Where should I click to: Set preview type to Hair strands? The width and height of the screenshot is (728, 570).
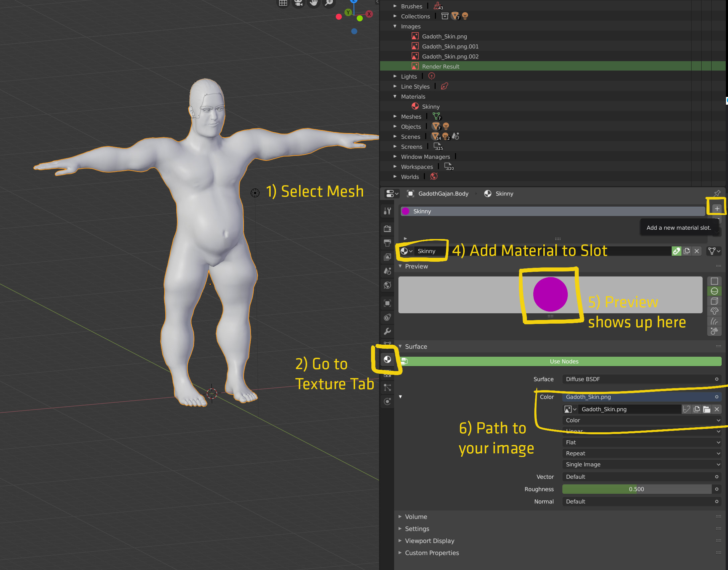coord(714,321)
